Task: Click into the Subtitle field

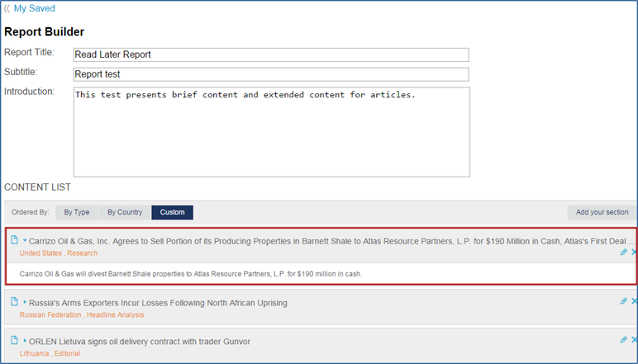Action: pos(271,74)
